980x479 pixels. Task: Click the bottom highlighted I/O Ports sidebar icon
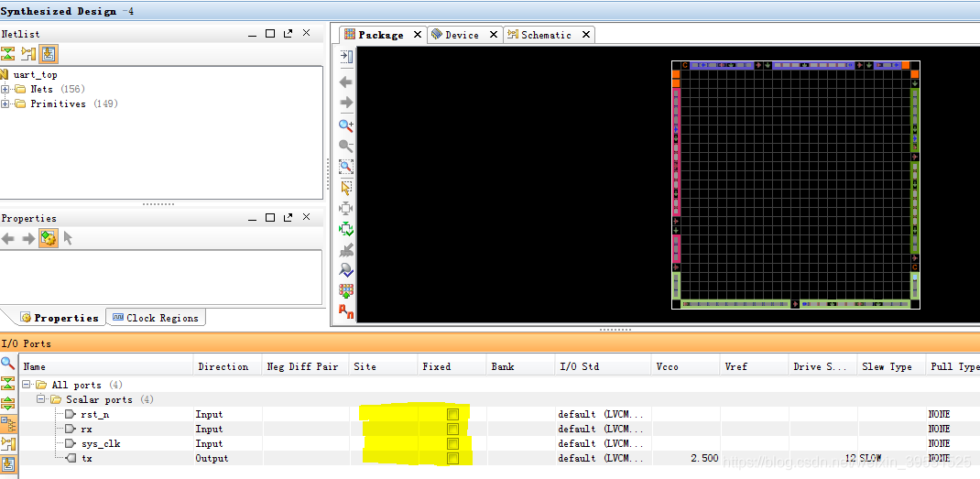coord(8,464)
